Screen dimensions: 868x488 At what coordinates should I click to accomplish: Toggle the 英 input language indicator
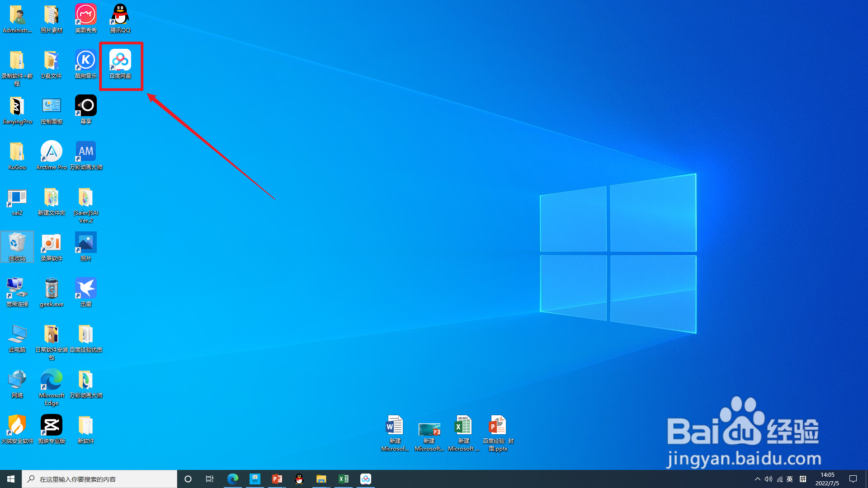click(790, 479)
